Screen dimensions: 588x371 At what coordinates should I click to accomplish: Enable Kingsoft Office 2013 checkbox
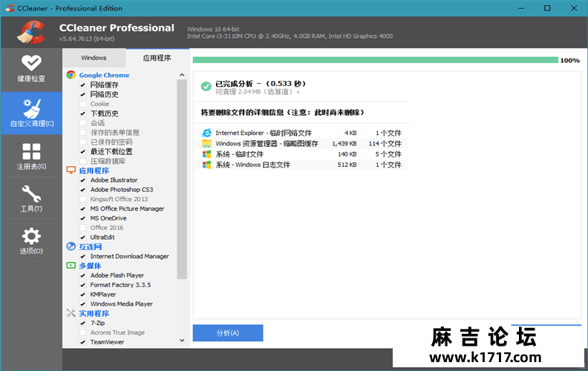pyautogui.click(x=83, y=199)
